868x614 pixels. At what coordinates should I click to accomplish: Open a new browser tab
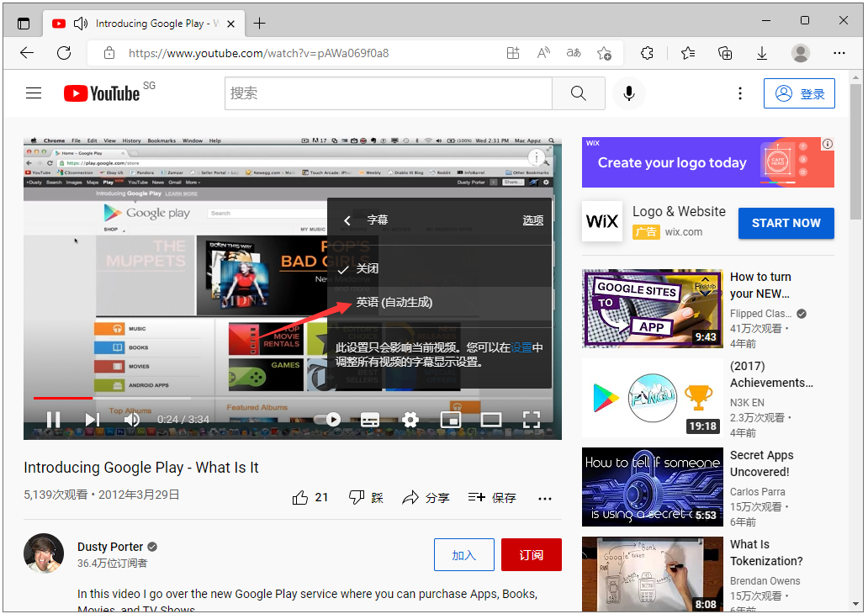pyautogui.click(x=259, y=24)
